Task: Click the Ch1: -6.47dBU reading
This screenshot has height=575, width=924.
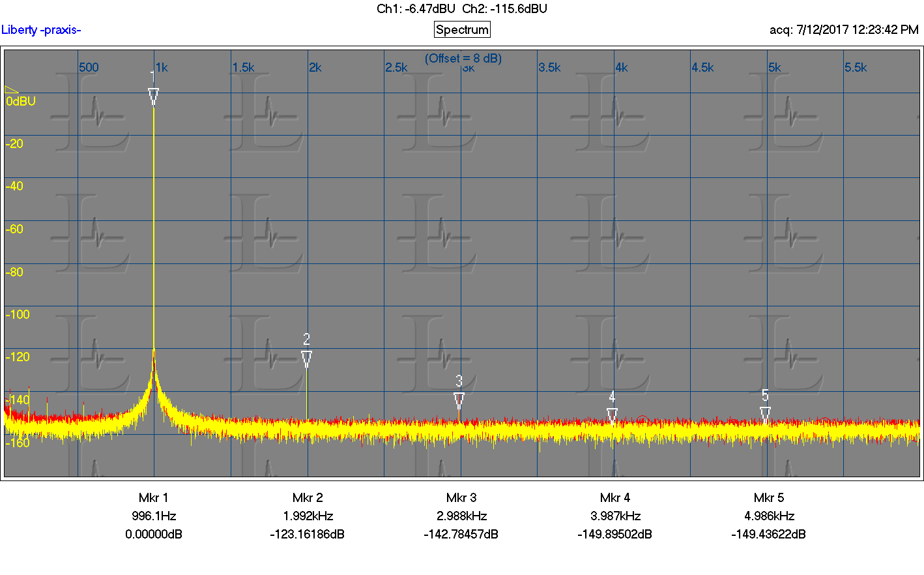Action: tap(416, 8)
